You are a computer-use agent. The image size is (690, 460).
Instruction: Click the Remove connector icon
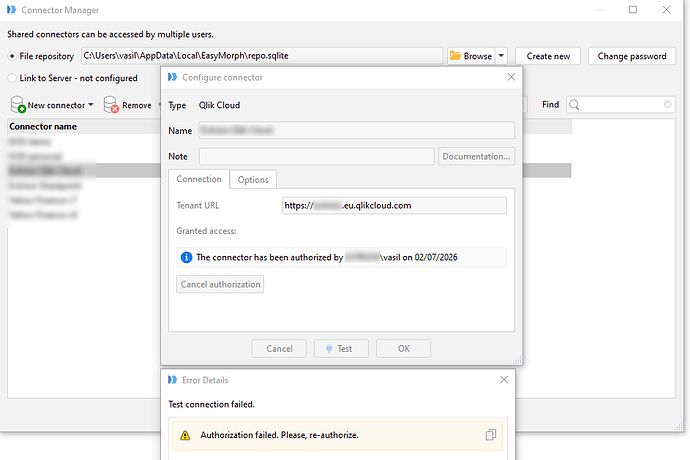pyautogui.click(x=111, y=105)
